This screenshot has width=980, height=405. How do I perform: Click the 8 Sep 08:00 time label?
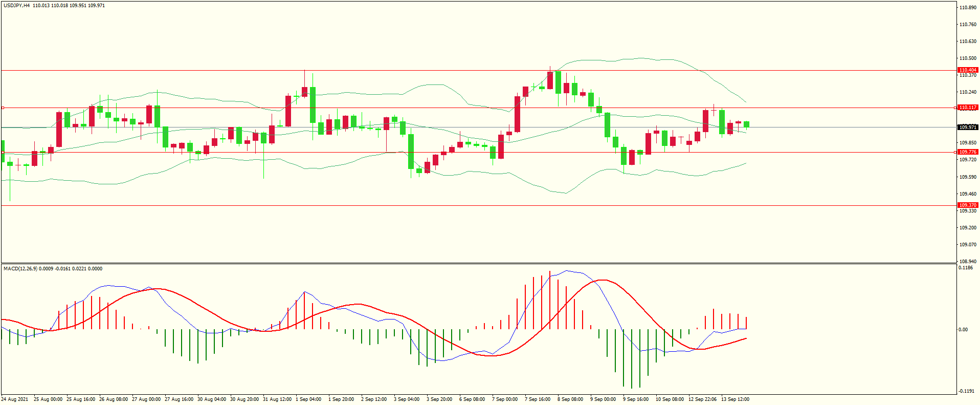tap(570, 399)
